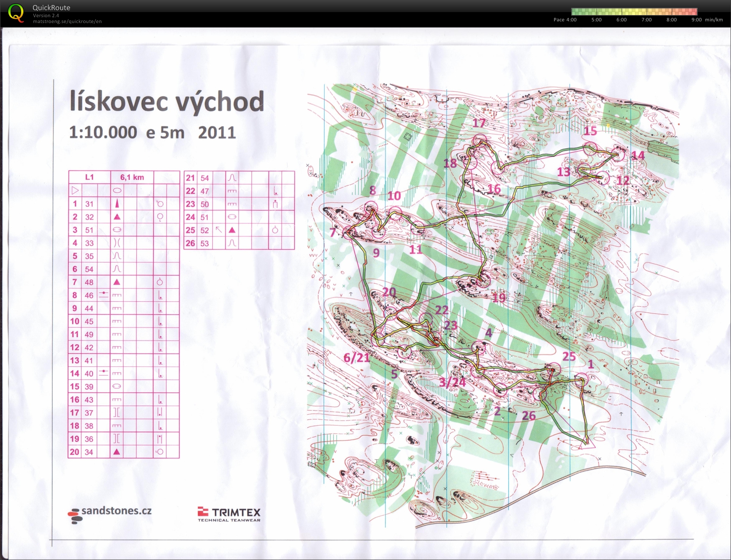Click the start triangle marker on the map
This screenshot has width=731, height=560.
pyautogui.click(x=586, y=443)
